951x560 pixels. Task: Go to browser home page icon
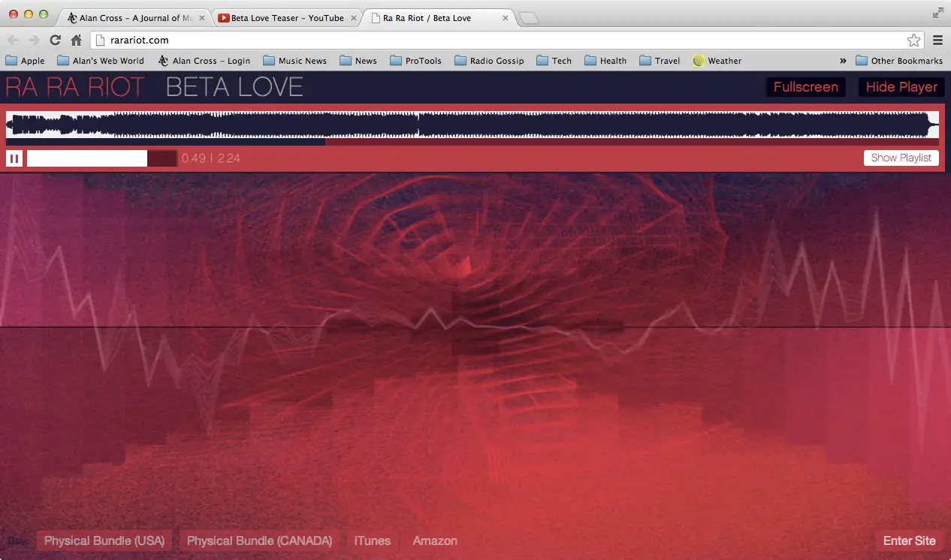pos(76,41)
